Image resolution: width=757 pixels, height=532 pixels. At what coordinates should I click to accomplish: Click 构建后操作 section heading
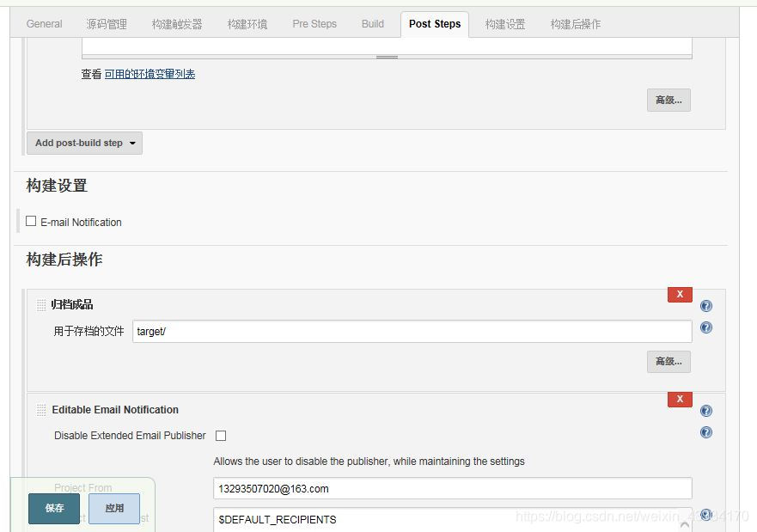tap(64, 260)
